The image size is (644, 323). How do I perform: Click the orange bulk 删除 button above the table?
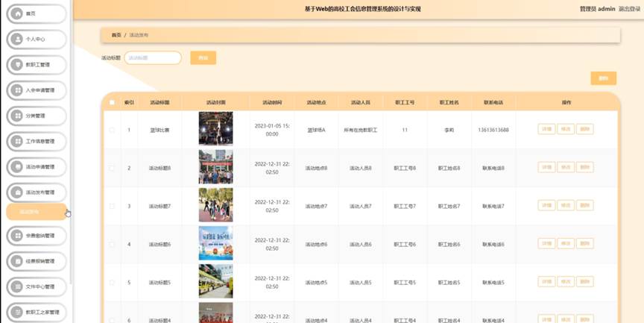click(x=603, y=78)
